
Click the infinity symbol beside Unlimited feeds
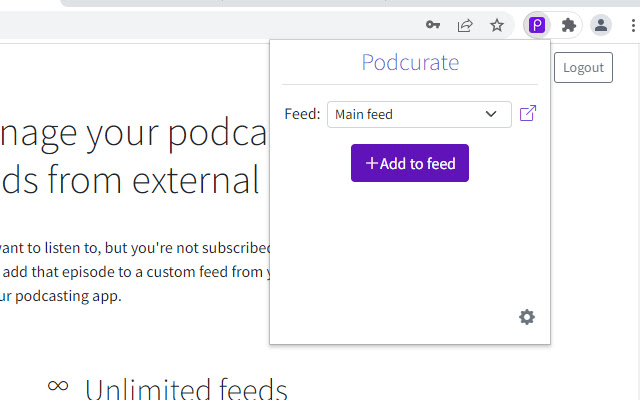point(58,385)
